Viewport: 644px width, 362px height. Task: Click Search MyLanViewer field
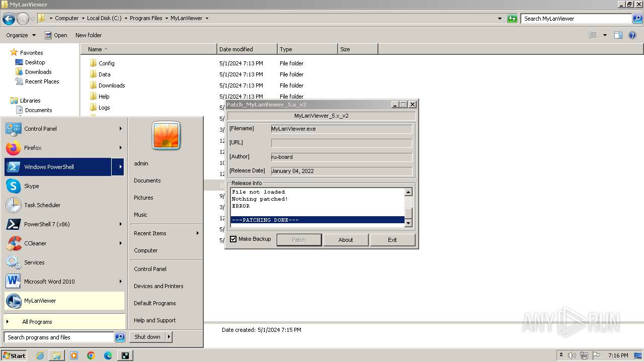pyautogui.click(x=576, y=19)
